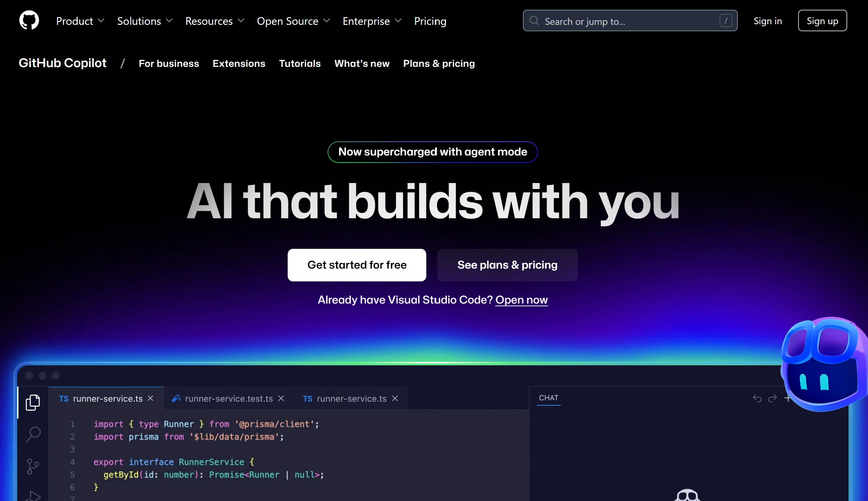Click the agent mode announcement pill
Viewport: 868px width, 501px height.
pyautogui.click(x=433, y=152)
